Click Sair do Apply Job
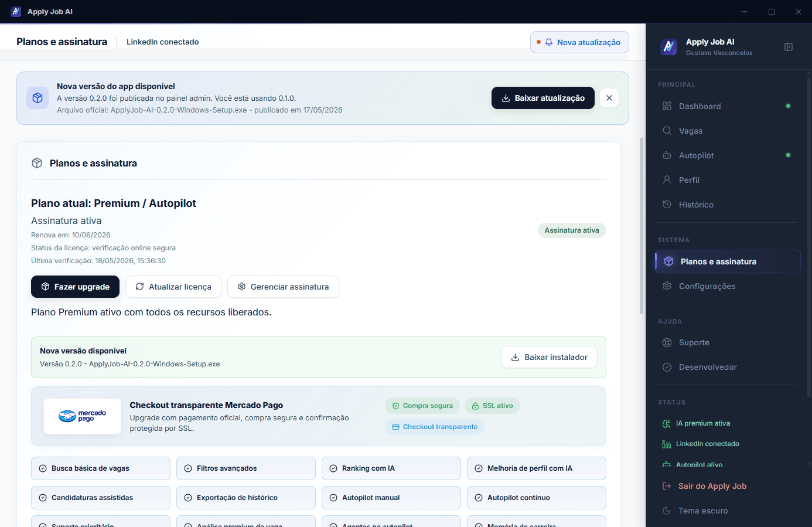Image resolution: width=812 pixels, height=527 pixels. pos(712,486)
